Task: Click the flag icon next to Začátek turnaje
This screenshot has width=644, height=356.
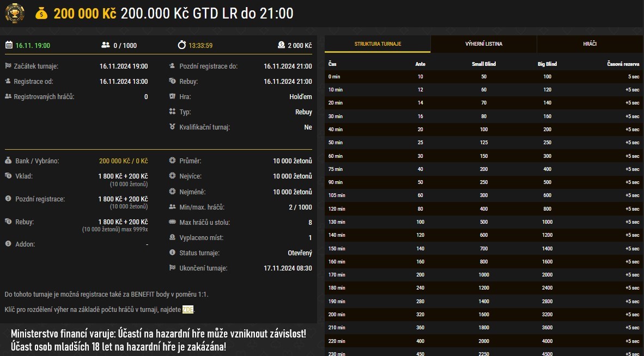Action: [8, 65]
